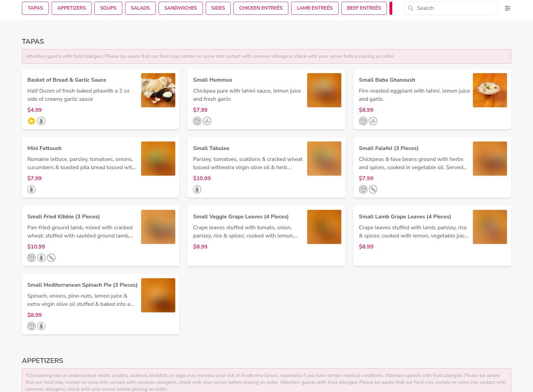Open the Small Lamb Grape Leaves item
This screenshot has width=533, height=392.
pos(405,217)
